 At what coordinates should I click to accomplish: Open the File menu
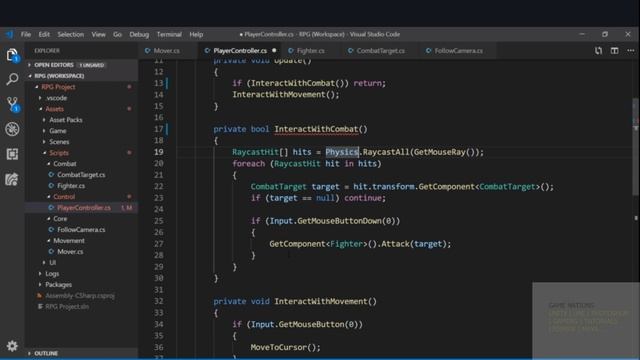[26, 34]
